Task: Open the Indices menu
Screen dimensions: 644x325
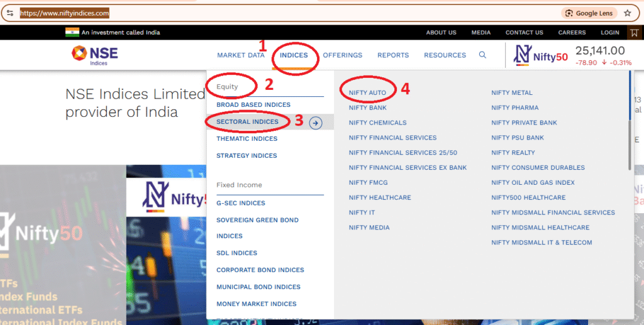Action: (x=294, y=55)
